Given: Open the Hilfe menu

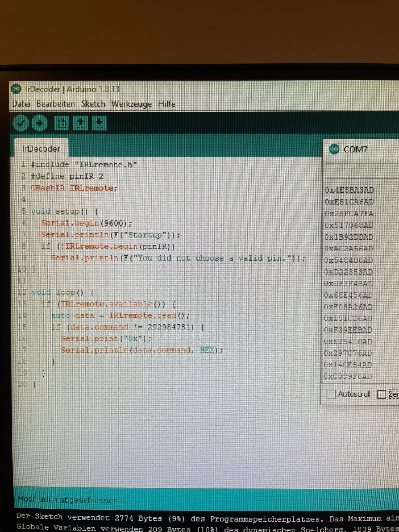Looking at the screenshot, I should click(x=167, y=104).
